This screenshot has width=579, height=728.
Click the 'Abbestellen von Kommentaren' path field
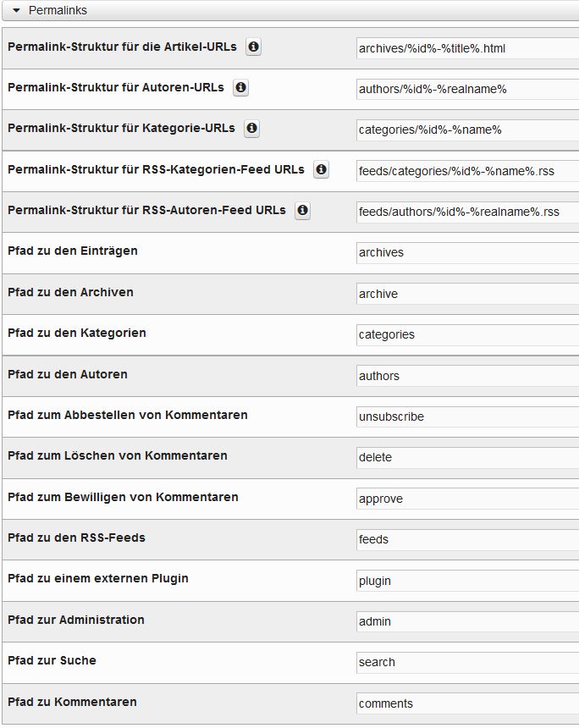(467, 416)
